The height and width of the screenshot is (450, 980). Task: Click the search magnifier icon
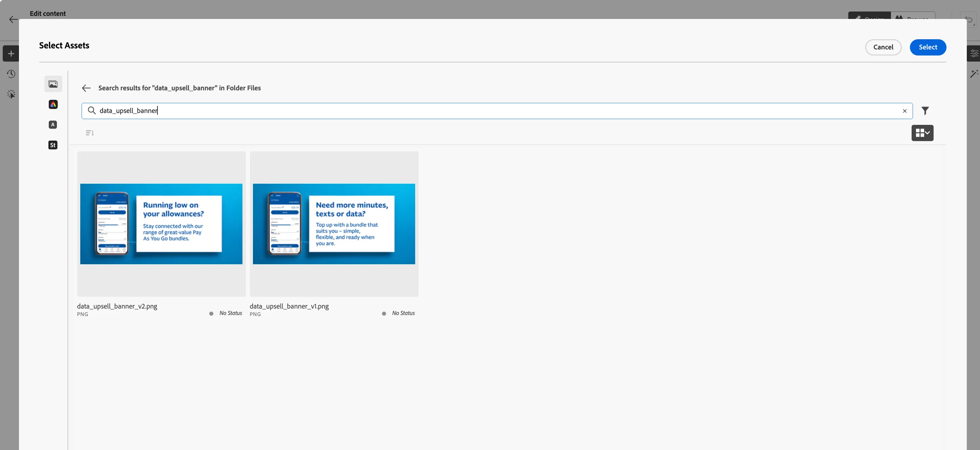[x=91, y=111]
